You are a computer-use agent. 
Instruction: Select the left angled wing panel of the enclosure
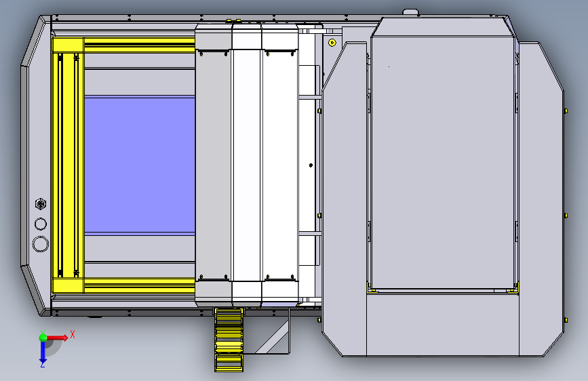(x=345, y=199)
